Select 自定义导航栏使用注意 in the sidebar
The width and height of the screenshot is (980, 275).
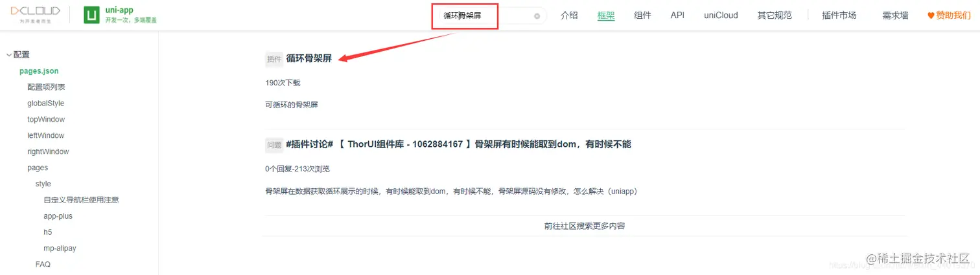pyautogui.click(x=81, y=200)
